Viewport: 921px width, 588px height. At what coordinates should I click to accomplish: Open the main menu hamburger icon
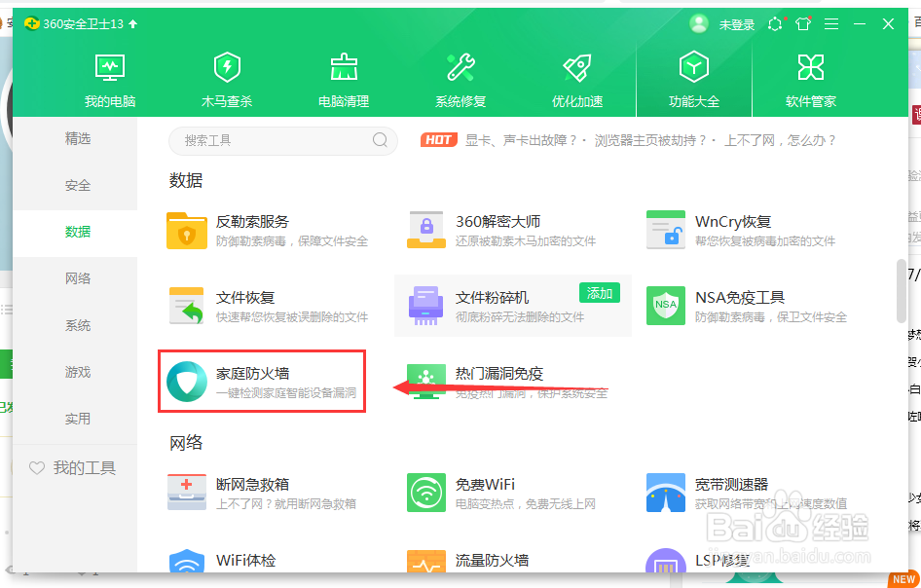[x=831, y=24]
